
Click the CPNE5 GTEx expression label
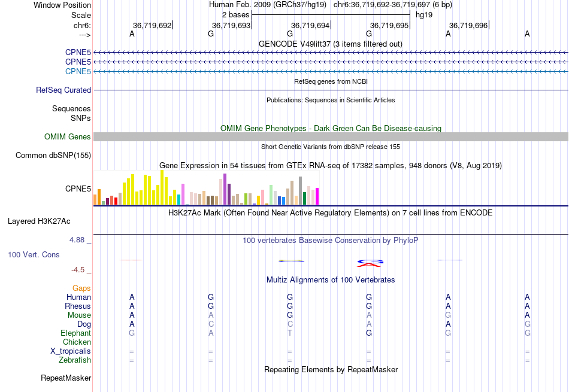[x=78, y=189]
